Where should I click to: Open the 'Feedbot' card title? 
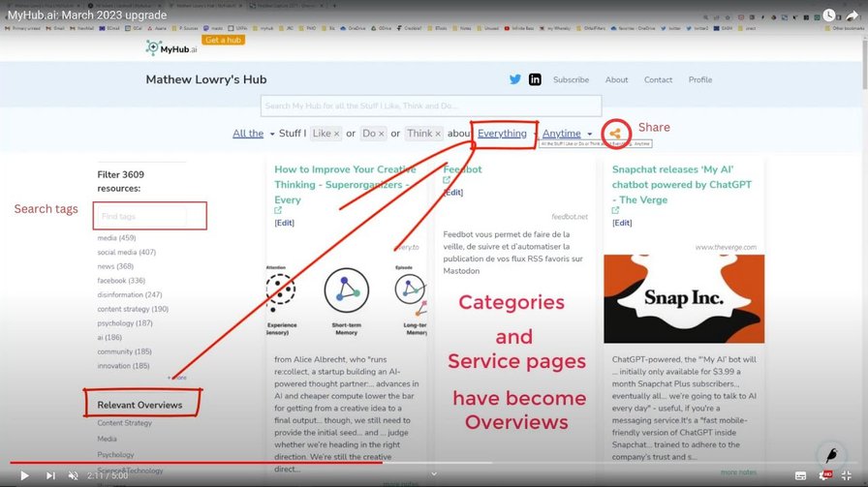click(462, 169)
